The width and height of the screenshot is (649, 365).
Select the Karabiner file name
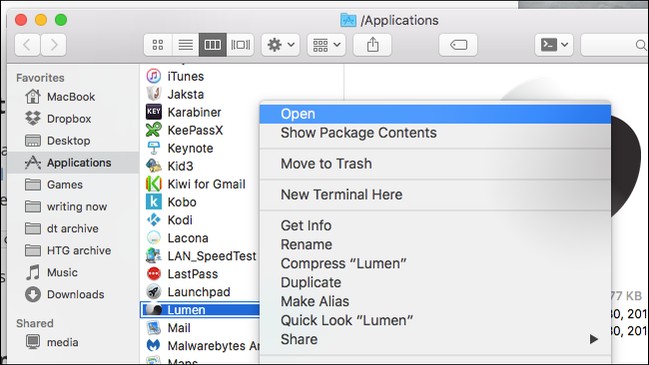(x=195, y=112)
